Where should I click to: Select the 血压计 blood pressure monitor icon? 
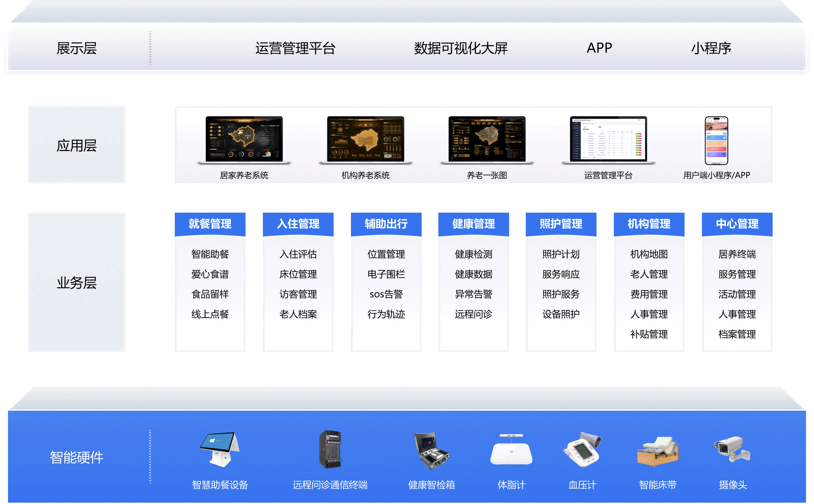pyautogui.click(x=582, y=451)
